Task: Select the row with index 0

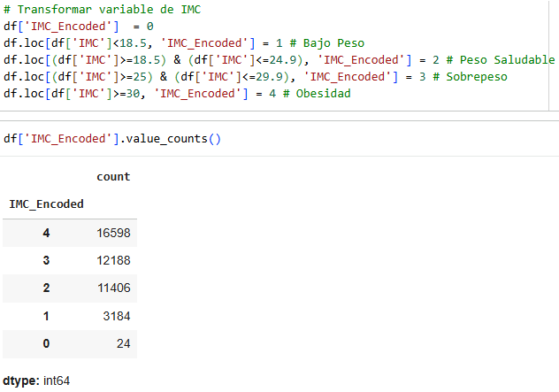Action: pyautogui.click(x=70, y=344)
